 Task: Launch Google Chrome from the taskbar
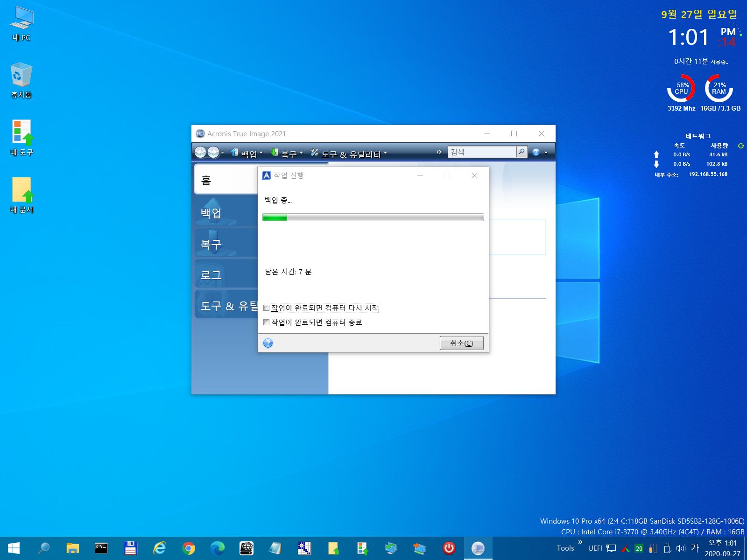[189, 548]
